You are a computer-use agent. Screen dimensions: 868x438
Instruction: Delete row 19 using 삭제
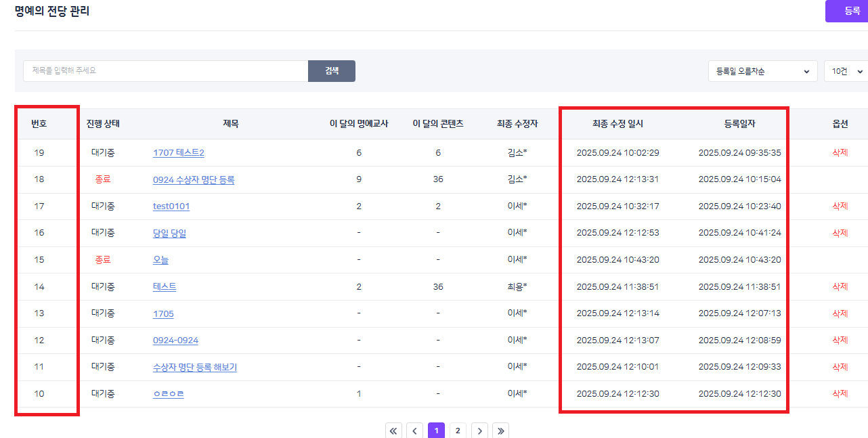pos(840,153)
